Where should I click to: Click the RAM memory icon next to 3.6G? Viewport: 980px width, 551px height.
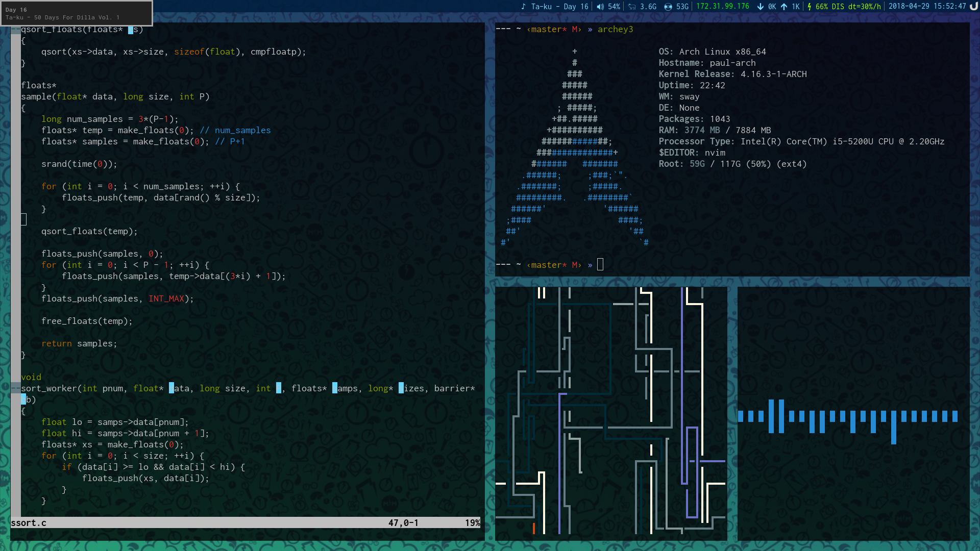pyautogui.click(x=632, y=7)
